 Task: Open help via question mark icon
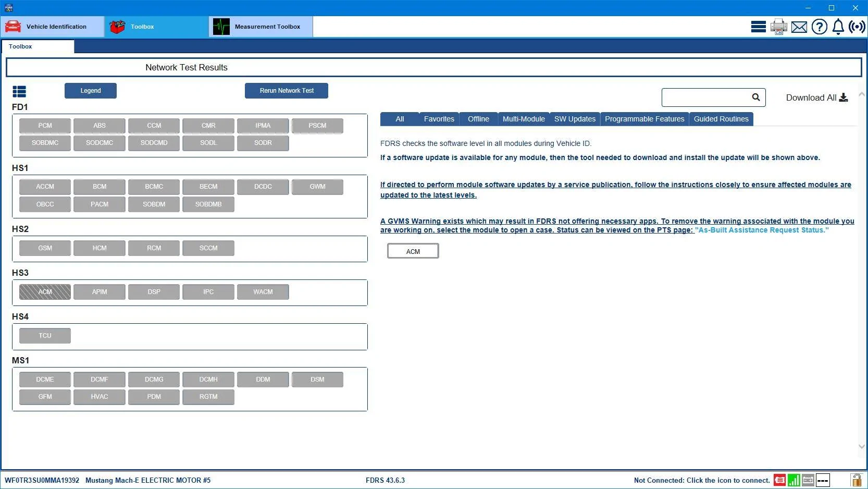pyautogui.click(x=820, y=27)
